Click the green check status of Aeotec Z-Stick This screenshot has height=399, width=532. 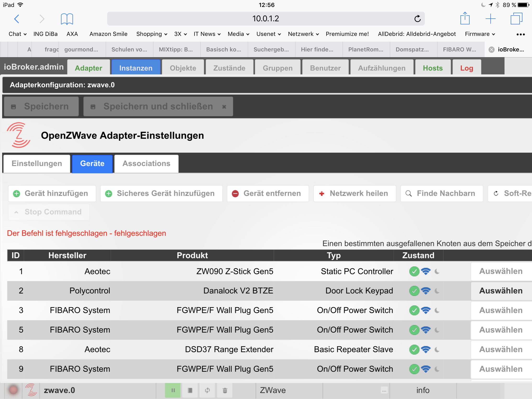(x=414, y=272)
